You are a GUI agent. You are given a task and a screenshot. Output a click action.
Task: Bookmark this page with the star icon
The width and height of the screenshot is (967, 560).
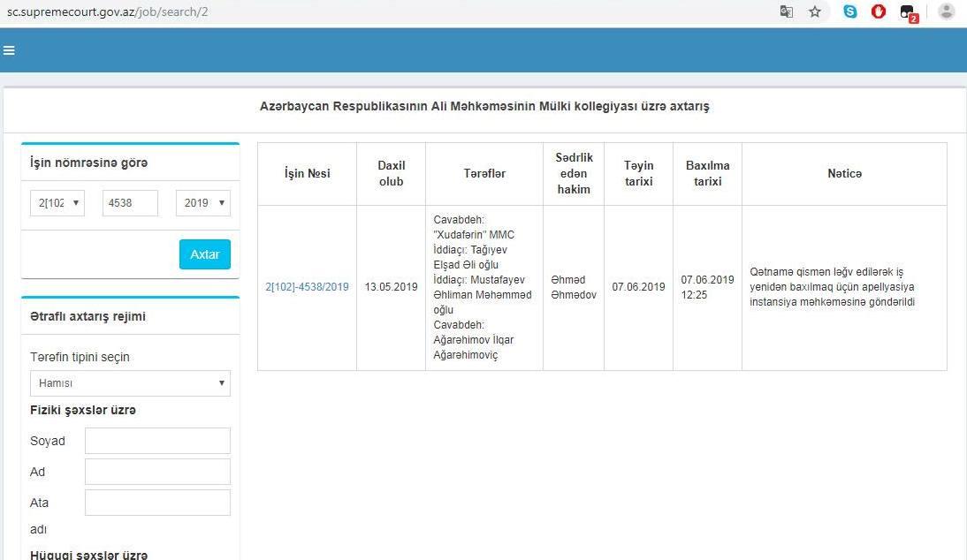coord(815,12)
